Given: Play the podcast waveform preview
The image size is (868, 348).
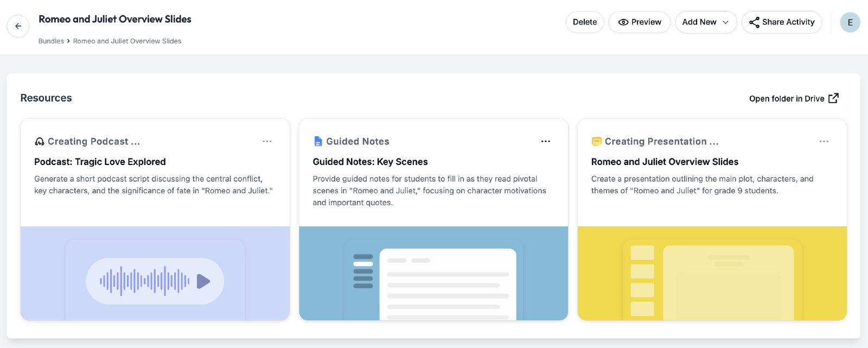Looking at the screenshot, I should click(x=203, y=281).
